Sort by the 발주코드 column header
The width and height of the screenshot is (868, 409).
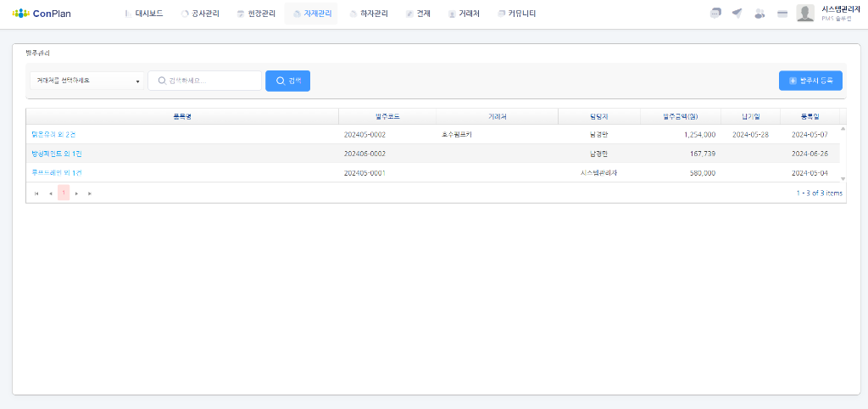(387, 116)
